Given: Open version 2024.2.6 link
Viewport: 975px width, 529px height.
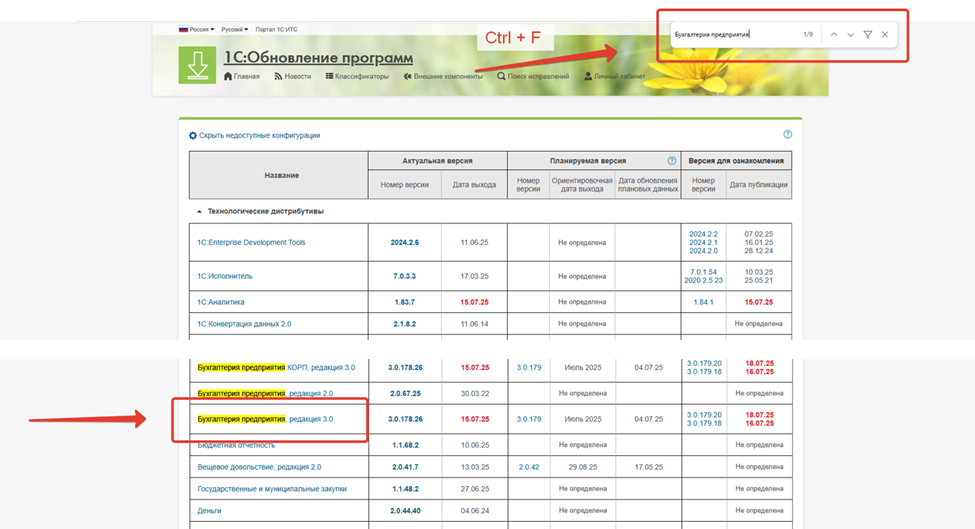Looking at the screenshot, I should pos(404,242).
